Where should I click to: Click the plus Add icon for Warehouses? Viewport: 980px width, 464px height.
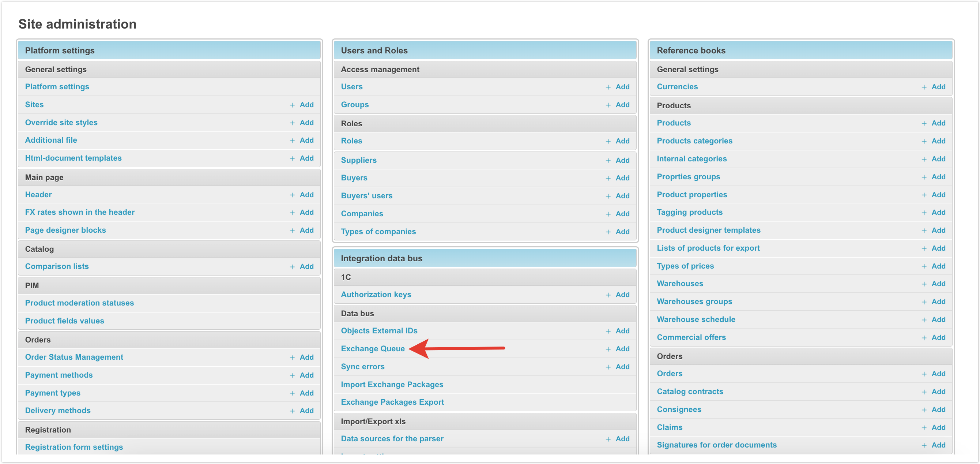pos(924,284)
